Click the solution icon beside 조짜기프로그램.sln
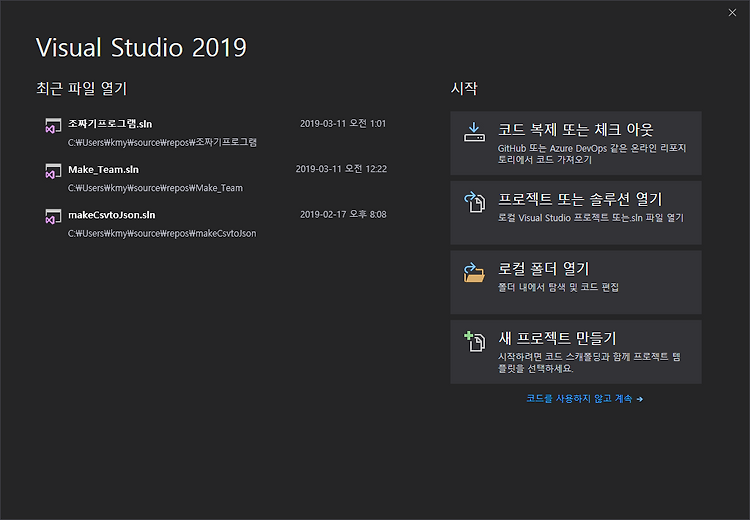Image resolution: width=750 pixels, height=520 pixels. 53,126
